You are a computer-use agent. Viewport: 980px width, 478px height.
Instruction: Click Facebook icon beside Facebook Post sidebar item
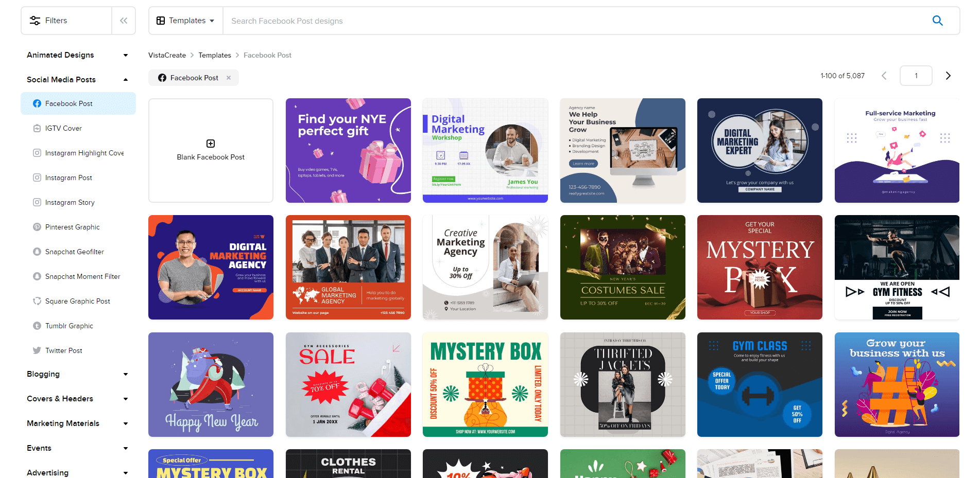click(37, 103)
